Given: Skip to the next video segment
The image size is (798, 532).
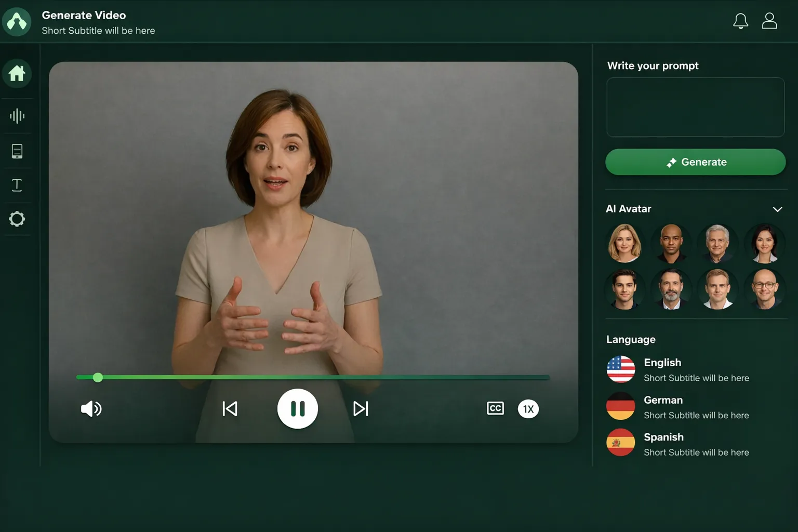Looking at the screenshot, I should click(361, 409).
